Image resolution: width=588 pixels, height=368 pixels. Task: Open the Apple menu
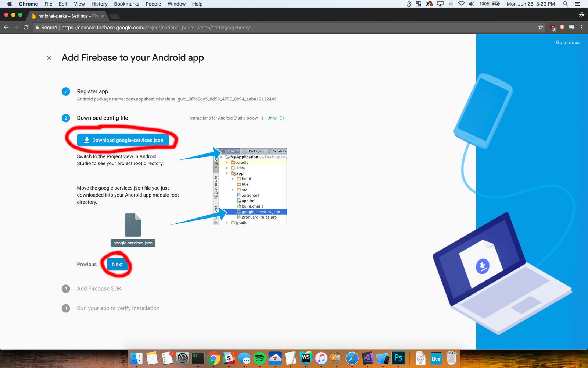coord(10,4)
